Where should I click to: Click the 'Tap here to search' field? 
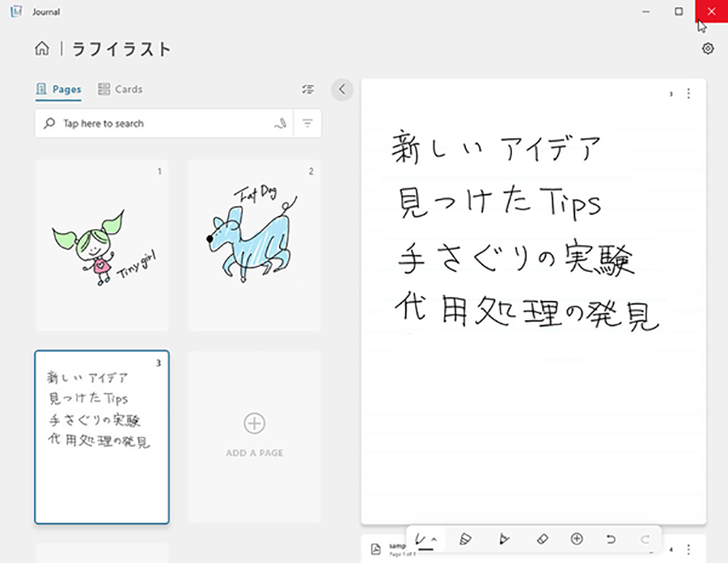point(163,124)
